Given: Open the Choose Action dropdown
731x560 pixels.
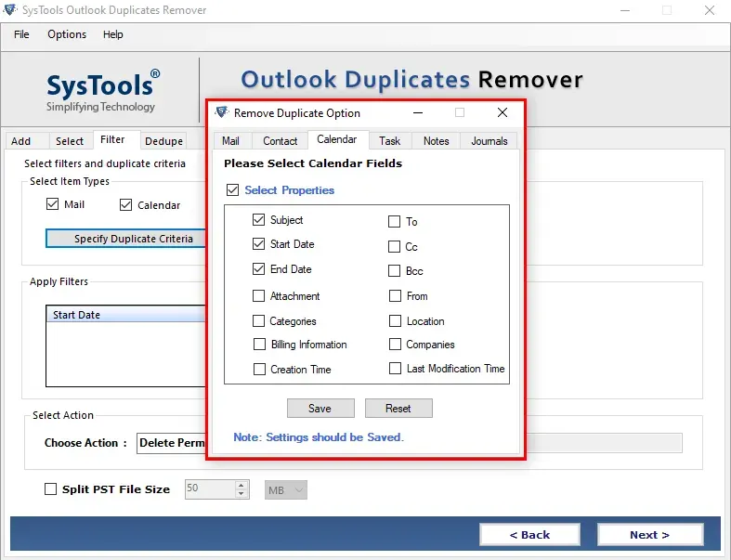Looking at the screenshot, I should tap(172, 443).
